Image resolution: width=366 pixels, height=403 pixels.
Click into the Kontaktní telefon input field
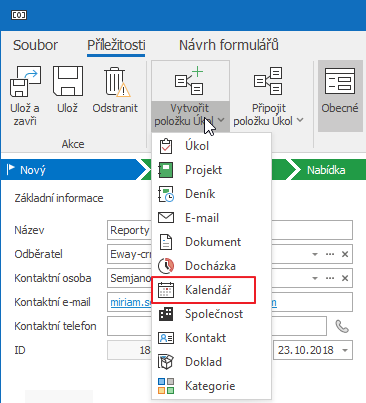pos(217,326)
